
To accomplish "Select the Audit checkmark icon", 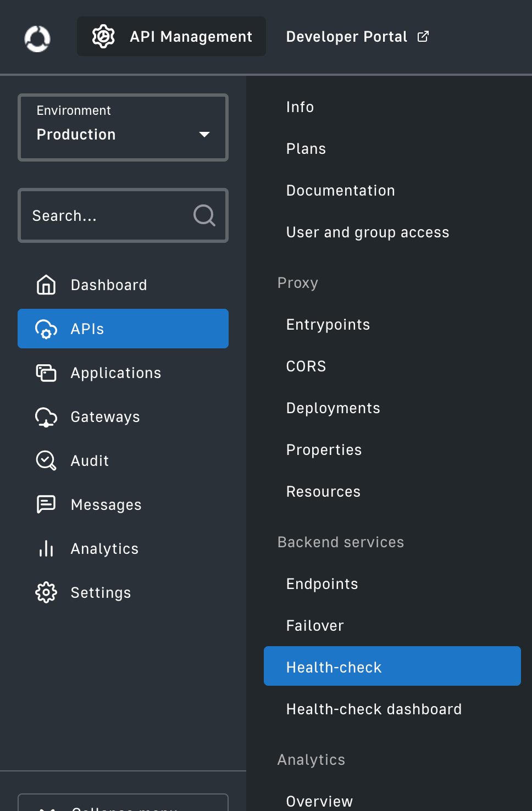I will (46, 460).
